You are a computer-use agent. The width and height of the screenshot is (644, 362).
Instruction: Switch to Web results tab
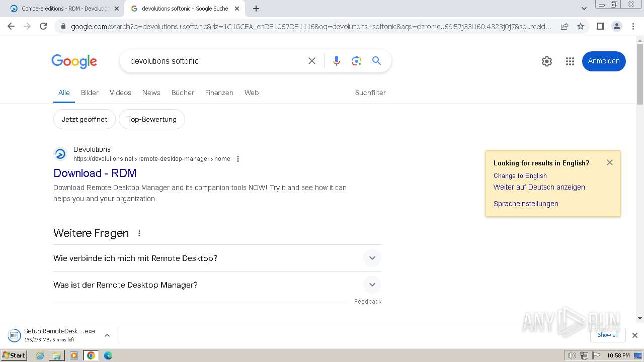[x=252, y=93]
